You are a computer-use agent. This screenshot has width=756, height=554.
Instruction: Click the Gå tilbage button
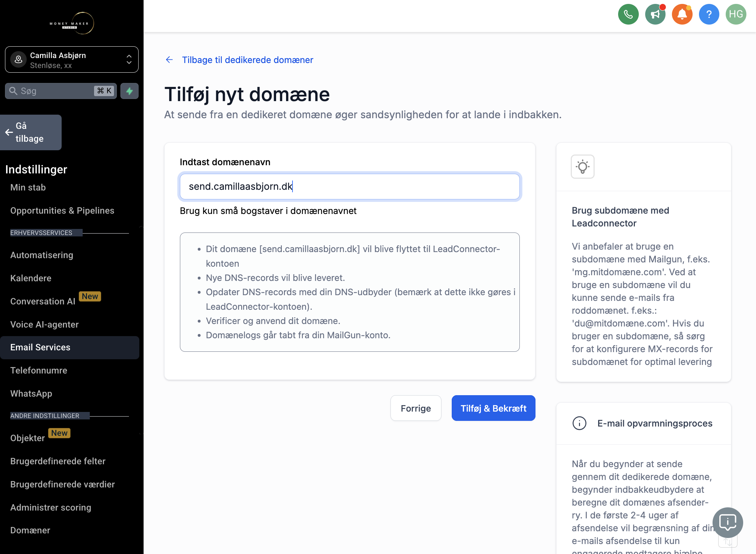(31, 132)
